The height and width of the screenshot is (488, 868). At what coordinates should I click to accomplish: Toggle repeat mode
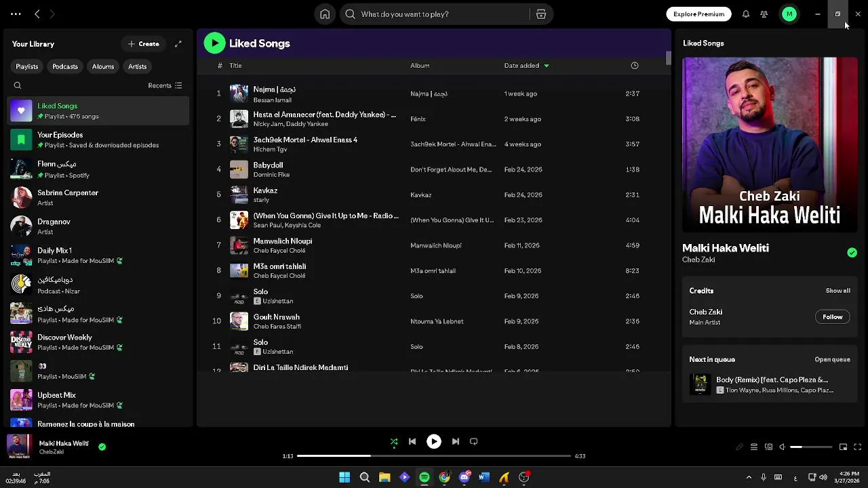(474, 442)
